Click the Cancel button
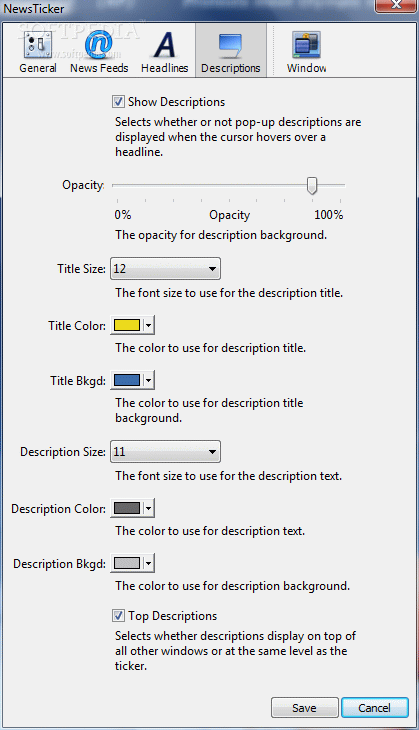The image size is (419, 730). tap(375, 708)
